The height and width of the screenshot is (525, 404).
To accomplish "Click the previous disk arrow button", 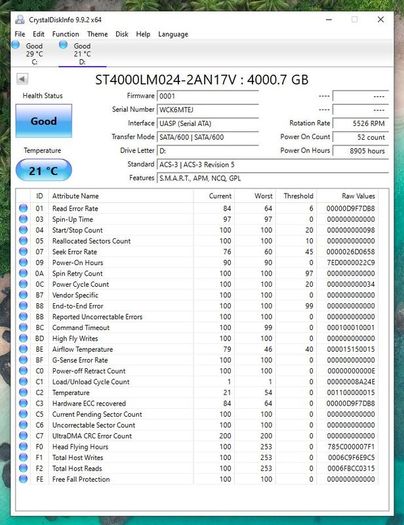I will click(x=22, y=79).
